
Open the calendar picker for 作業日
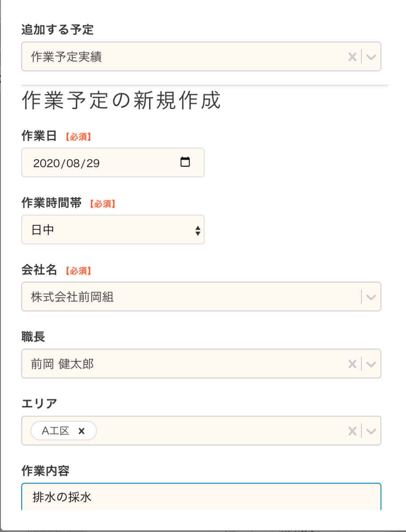coord(185,162)
